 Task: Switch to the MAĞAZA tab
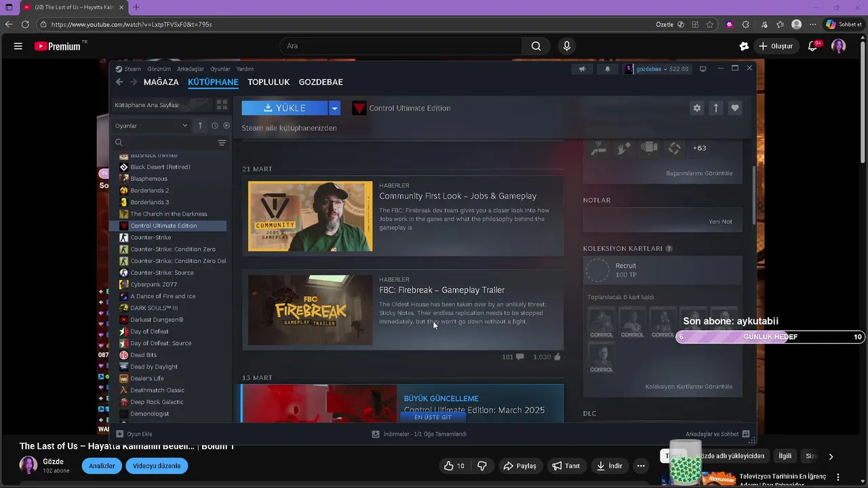(161, 82)
